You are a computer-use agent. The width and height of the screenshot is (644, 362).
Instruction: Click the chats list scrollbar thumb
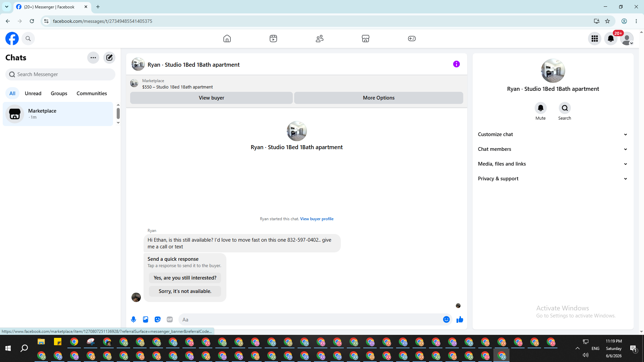118,113
